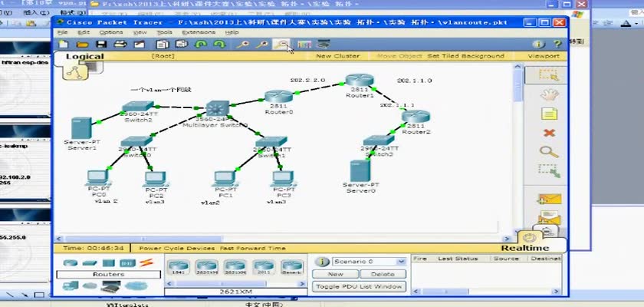Select the End Devices category icon

(x=71, y=286)
